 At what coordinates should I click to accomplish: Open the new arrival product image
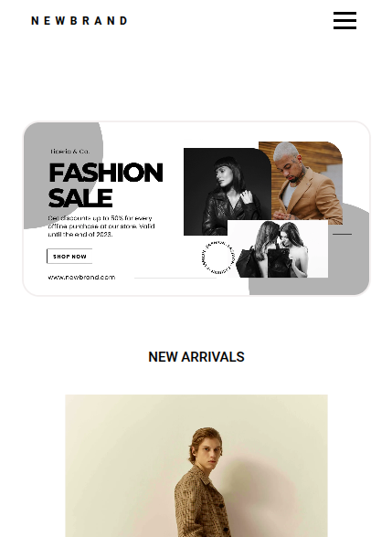tap(196, 466)
